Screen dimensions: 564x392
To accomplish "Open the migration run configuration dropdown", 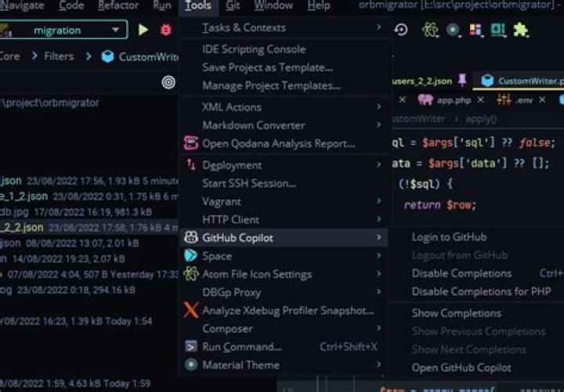I will tap(115, 30).
